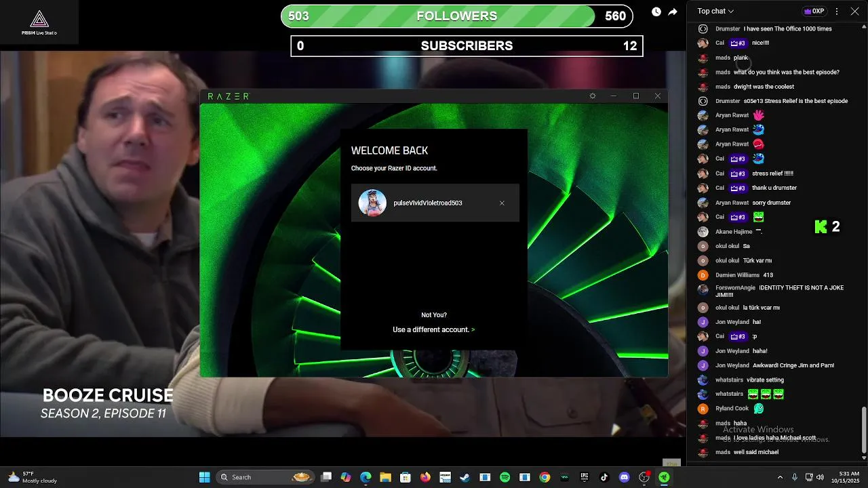The width and height of the screenshot is (868, 488).
Task: Click Cai's #3 member badge beside nice!!!!
Action: (x=738, y=43)
